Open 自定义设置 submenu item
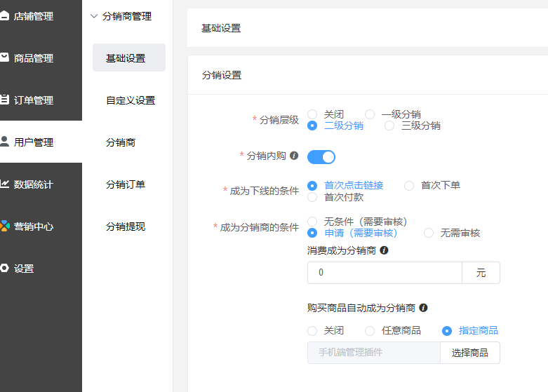Screen dimensions: 548x392 130,100
